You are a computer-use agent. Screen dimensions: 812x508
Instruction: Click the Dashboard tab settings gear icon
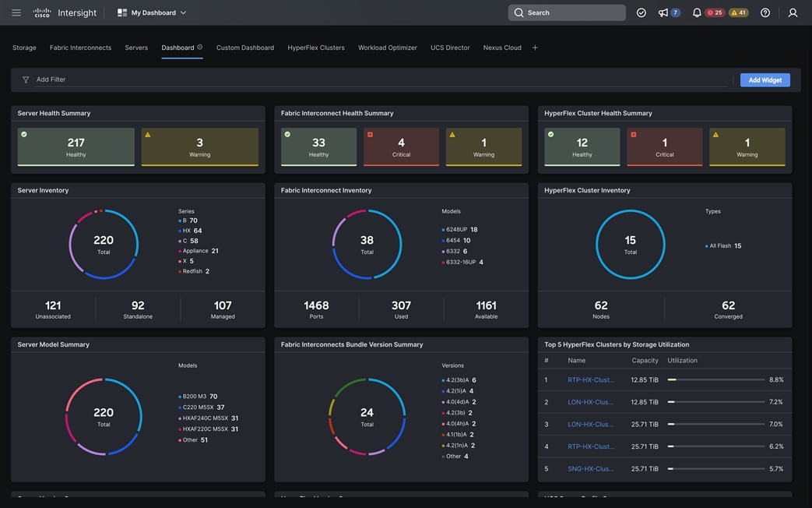pyautogui.click(x=200, y=48)
